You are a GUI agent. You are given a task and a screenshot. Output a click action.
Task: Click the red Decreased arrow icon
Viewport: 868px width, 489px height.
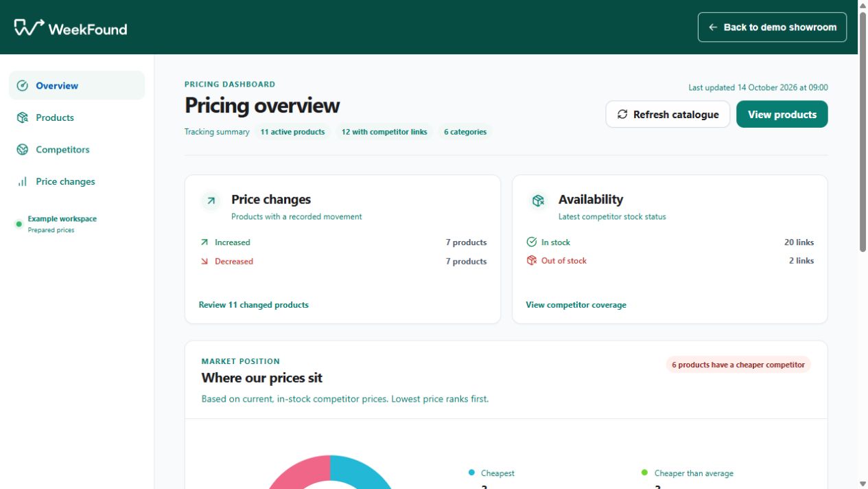[204, 262]
